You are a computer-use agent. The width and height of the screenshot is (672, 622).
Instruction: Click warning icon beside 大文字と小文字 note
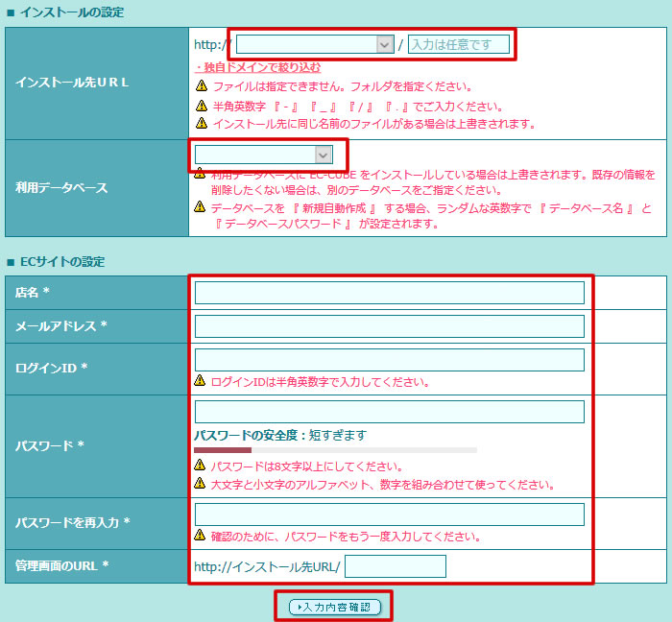pos(201,484)
